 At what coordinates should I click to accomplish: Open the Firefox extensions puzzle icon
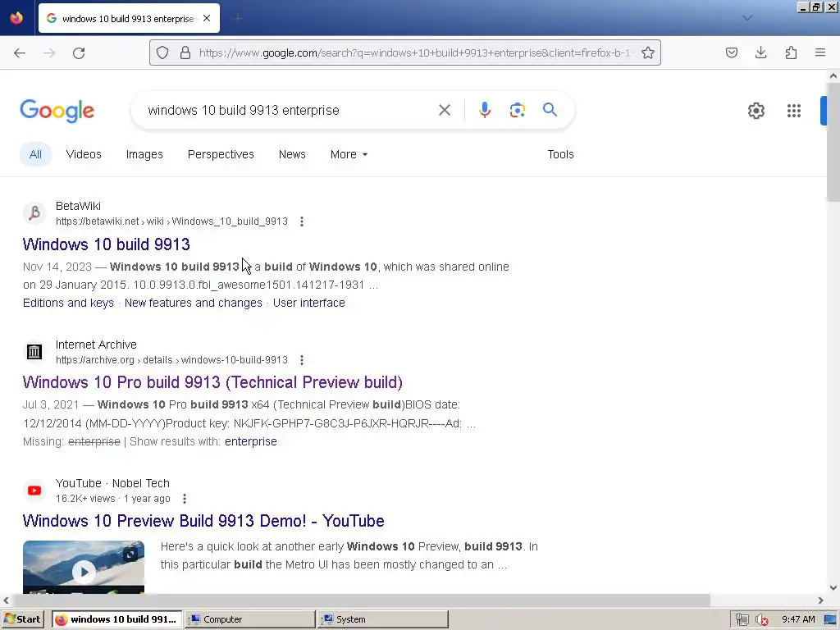point(791,52)
